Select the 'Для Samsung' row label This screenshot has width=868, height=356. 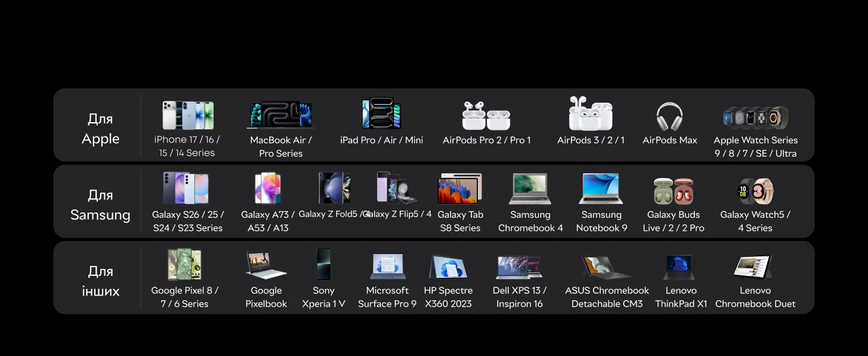pyautogui.click(x=100, y=205)
